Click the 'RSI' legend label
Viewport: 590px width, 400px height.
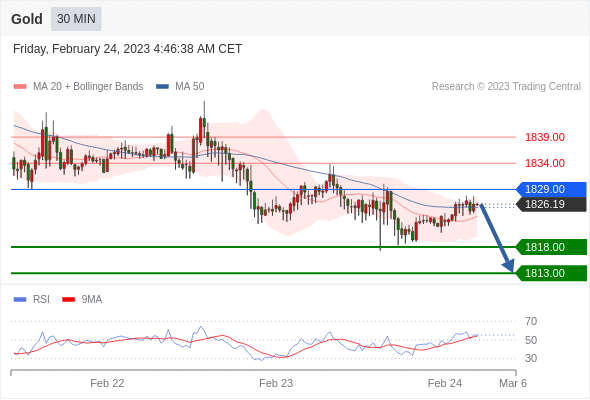[x=41, y=300]
